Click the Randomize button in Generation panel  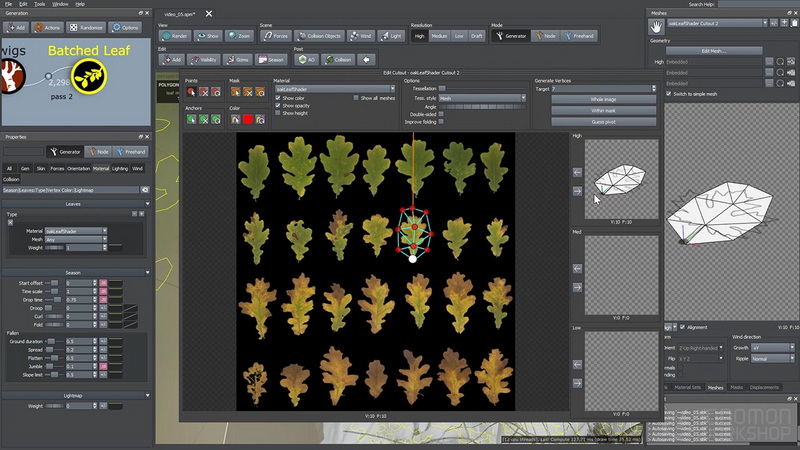pyautogui.click(x=86, y=28)
